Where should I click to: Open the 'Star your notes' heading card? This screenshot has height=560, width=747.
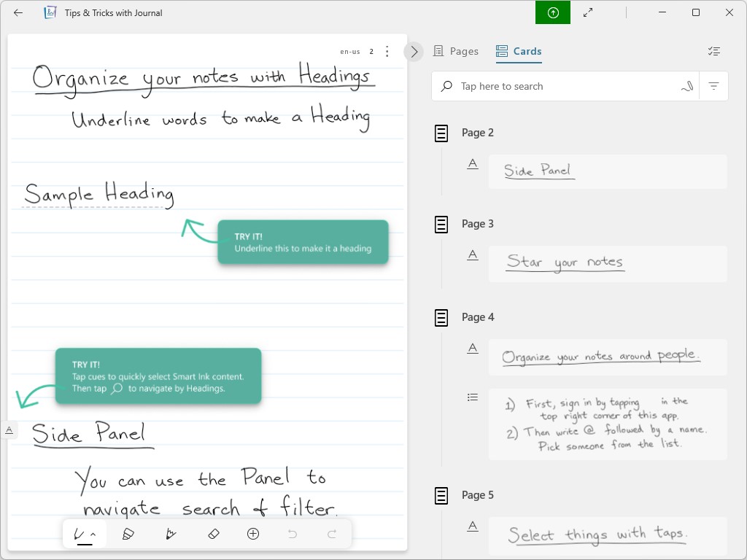[608, 263]
